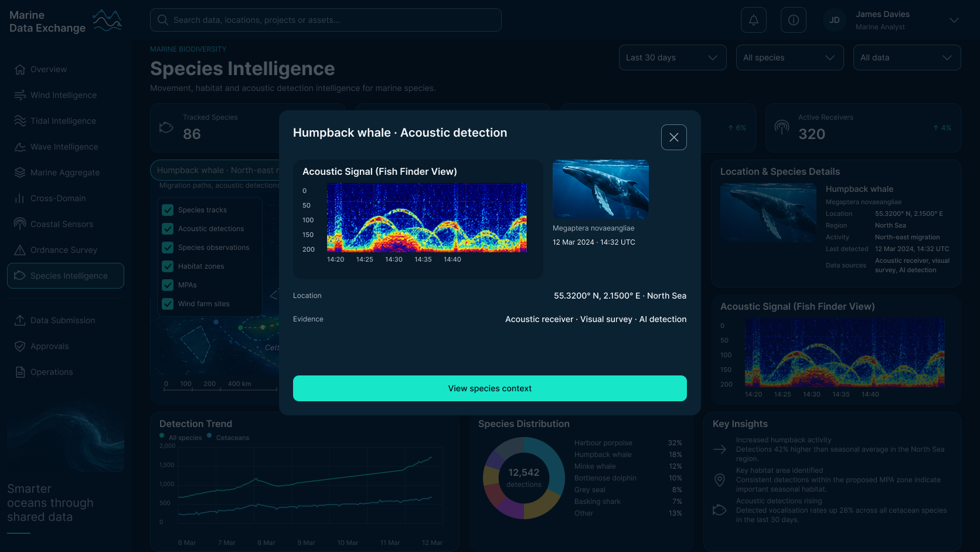Click the Tidal Intelligence waves icon

20,121
